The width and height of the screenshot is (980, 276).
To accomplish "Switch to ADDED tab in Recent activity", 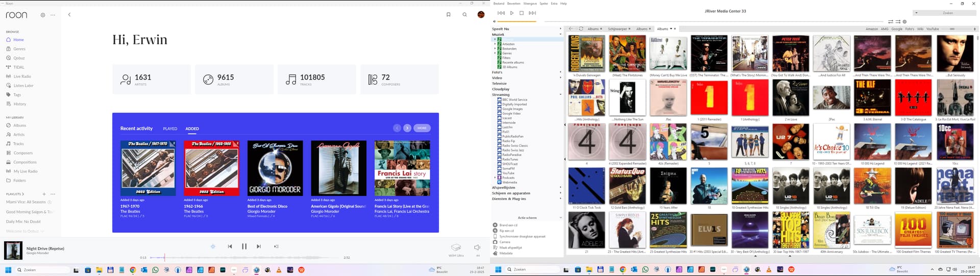I will point(192,129).
